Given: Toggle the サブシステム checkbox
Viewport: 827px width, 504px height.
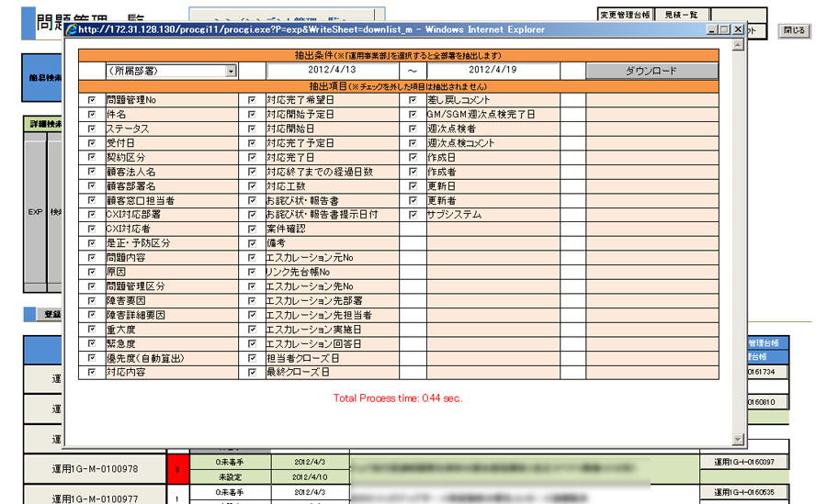Looking at the screenshot, I should (413, 215).
